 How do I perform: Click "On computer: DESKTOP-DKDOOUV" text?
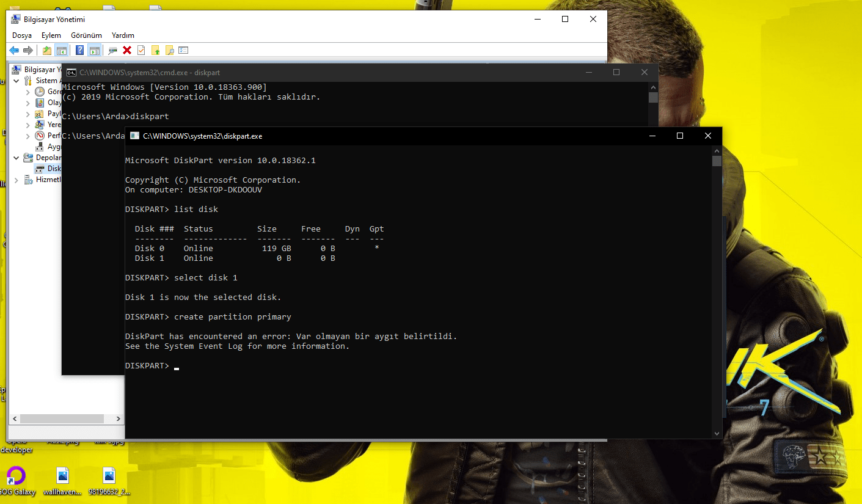point(194,190)
